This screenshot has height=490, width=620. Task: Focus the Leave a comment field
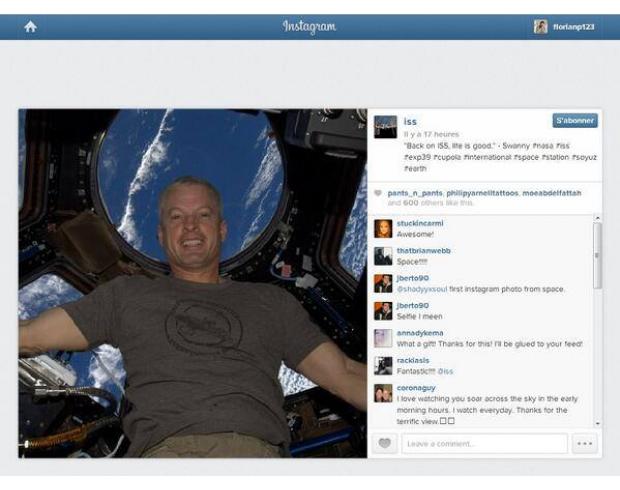(484, 443)
